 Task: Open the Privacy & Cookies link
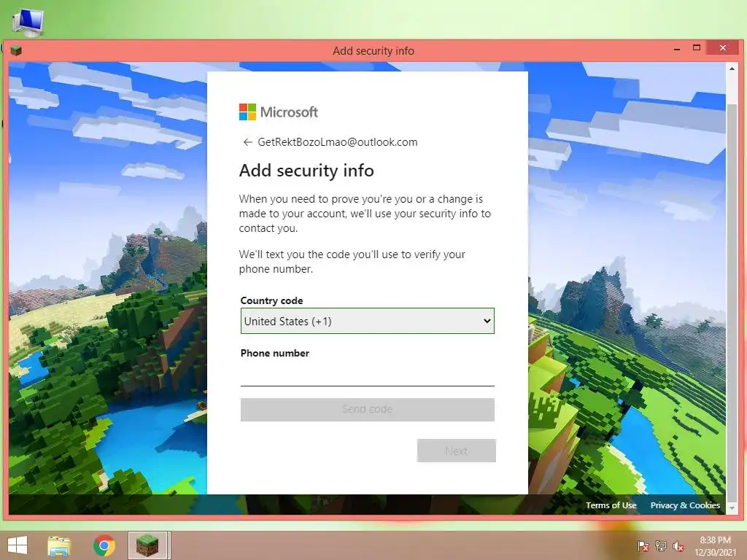pyautogui.click(x=685, y=505)
